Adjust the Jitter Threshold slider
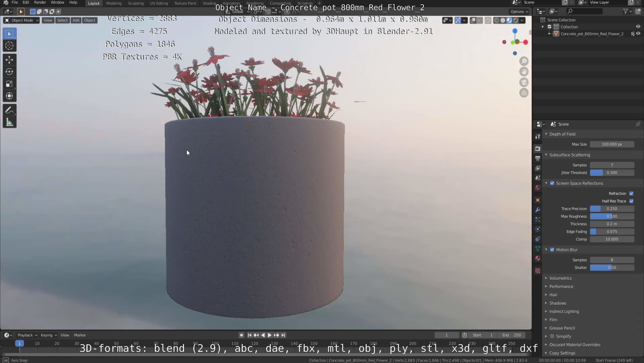Viewport: 644px width, 363px height. (612, 173)
